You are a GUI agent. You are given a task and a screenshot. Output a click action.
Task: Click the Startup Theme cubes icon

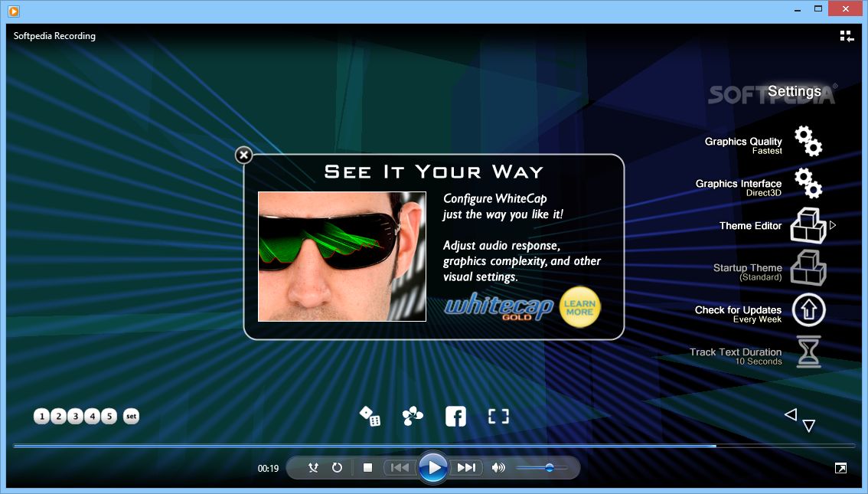click(x=808, y=267)
